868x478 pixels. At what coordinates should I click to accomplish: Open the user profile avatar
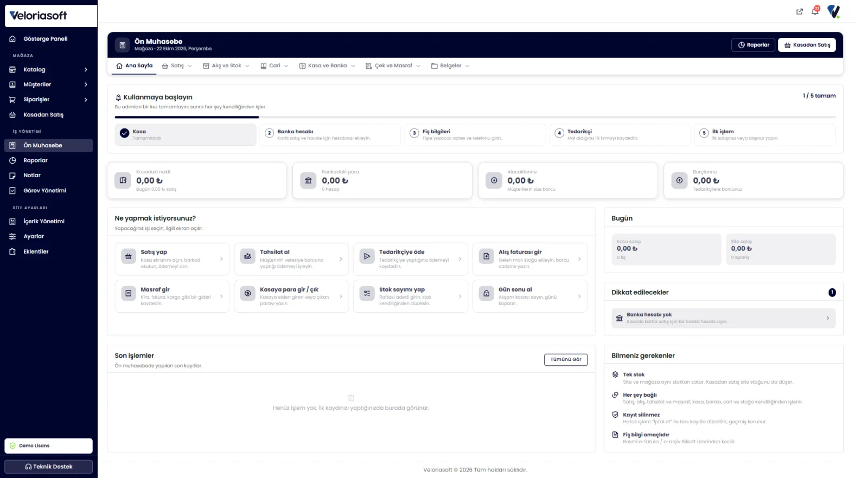point(833,11)
